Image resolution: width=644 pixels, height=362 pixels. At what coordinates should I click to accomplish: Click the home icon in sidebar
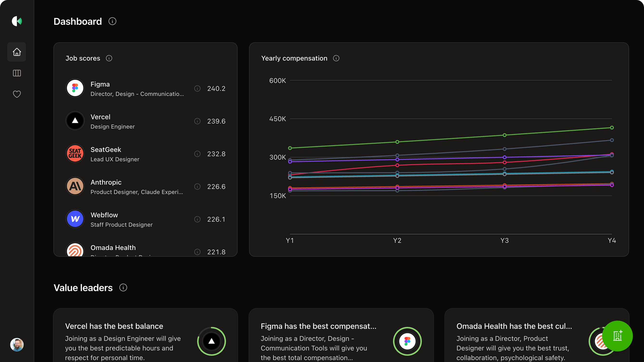coord(17,52)
